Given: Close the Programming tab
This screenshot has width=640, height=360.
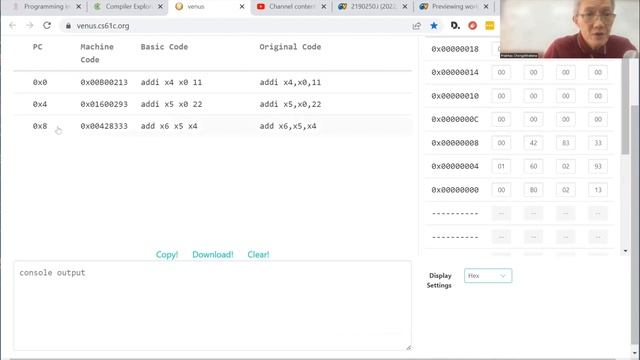Looking at the screenshot, I should click(x=78, y=7).
